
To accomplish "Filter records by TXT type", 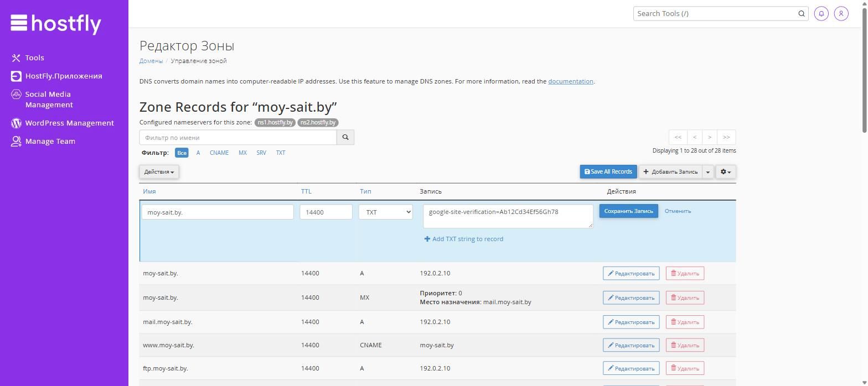I will [x=281, y=153].
